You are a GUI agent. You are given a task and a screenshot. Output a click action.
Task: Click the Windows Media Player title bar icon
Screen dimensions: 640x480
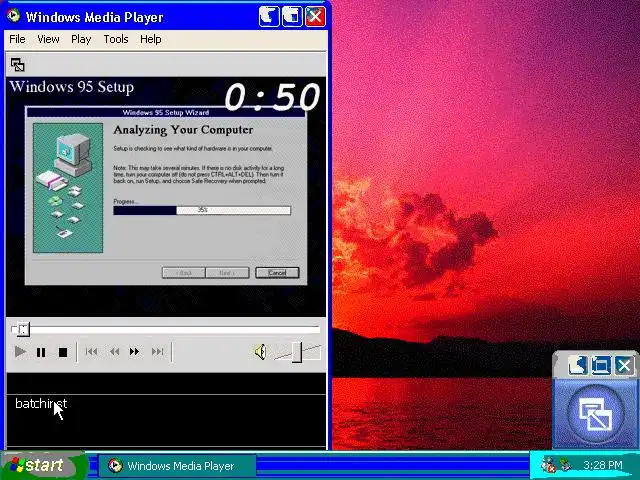(x=13, y=16)
